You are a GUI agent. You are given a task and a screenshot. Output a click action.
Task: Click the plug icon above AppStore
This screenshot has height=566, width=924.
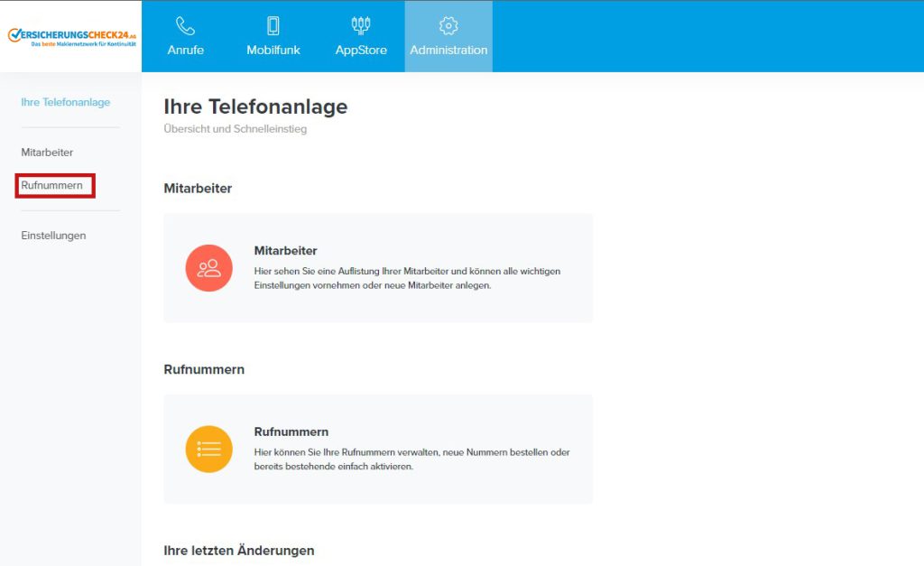pos(361,25)
